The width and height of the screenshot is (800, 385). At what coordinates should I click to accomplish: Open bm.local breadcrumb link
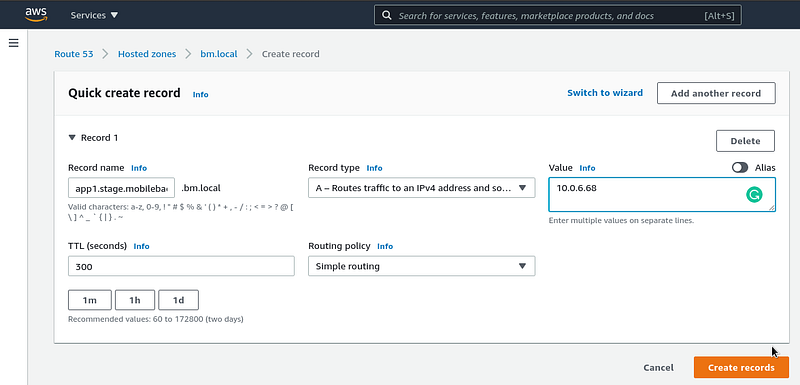[x=219, y=54]
